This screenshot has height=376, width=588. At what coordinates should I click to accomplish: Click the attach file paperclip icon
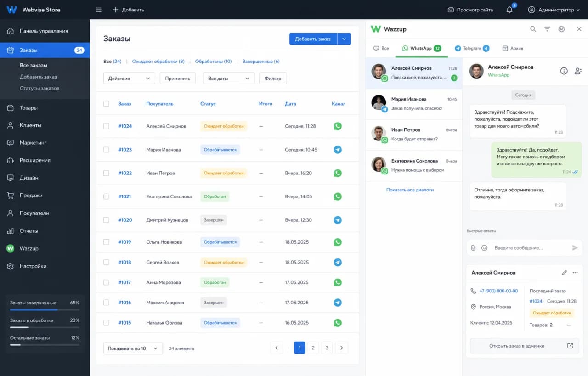[x=474, y=248]
